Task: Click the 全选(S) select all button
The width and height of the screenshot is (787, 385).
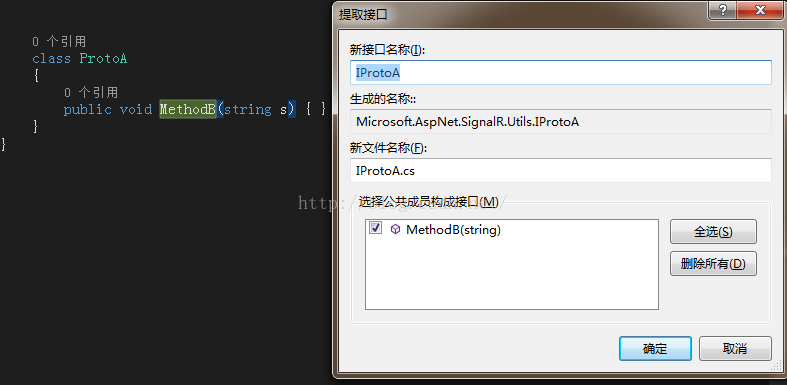Action: (x=713, y=232)
